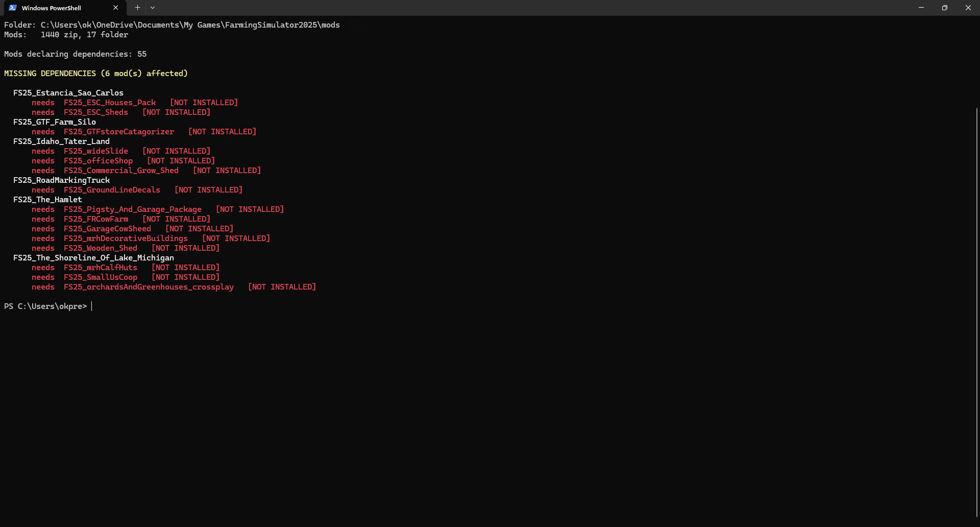Click the PowerShell icon in the tab

click(x=13, y=8)
